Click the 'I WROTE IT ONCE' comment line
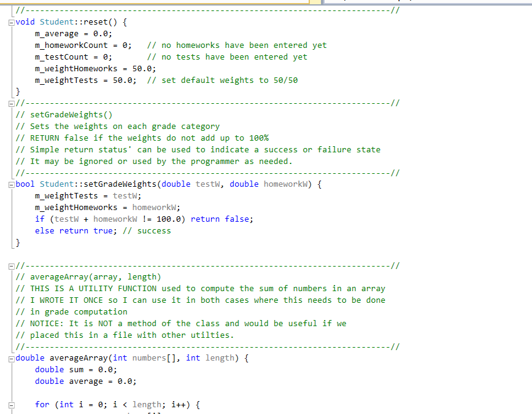The width and height of the screenshot is (532, 414). [201, 300]
